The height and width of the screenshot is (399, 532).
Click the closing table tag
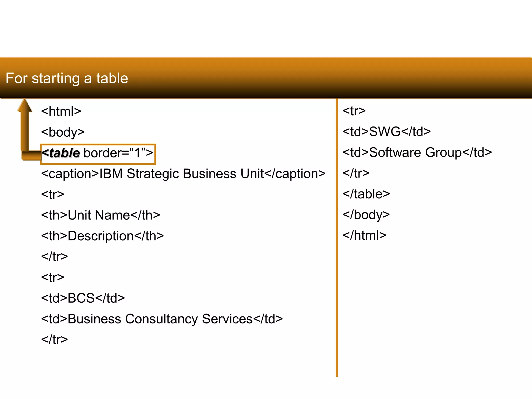pyautogui.click(x=366, y=194)
